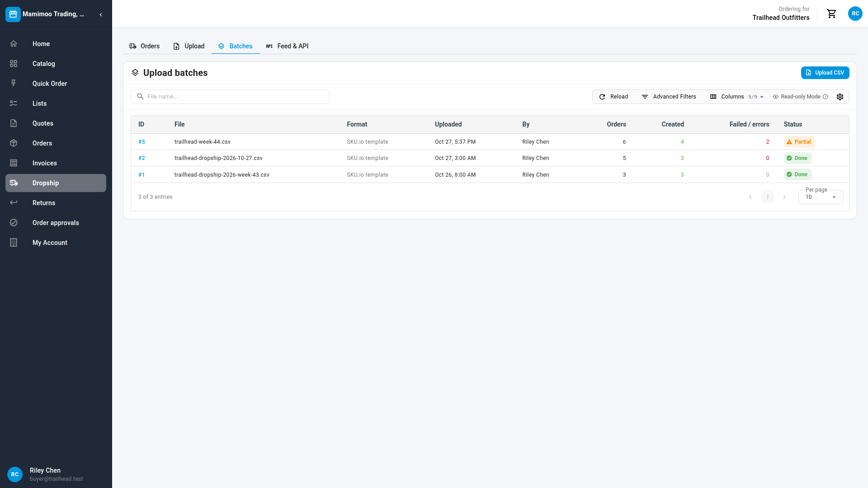Open batch #2 link
Viewport: 868px width, 488px height.
pos(142,158)
